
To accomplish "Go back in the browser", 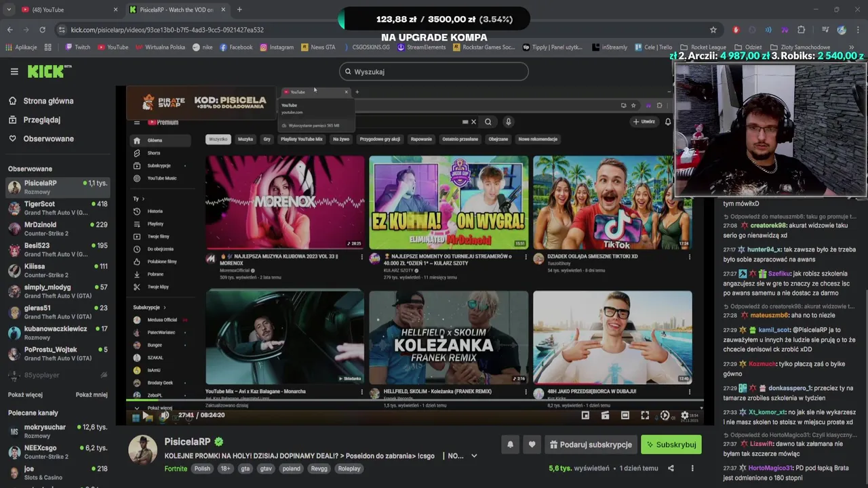I will [9, 30].
